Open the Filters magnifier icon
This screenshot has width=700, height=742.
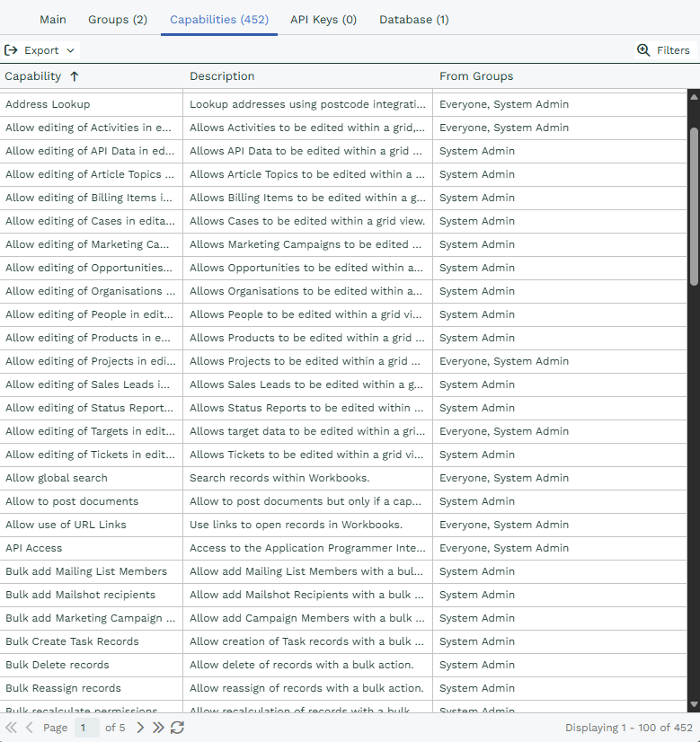coord(643,50)
